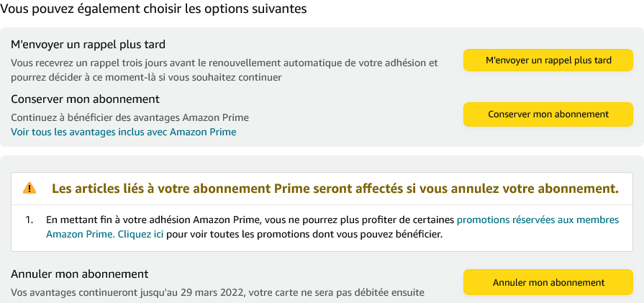
Task: Follow the "promotions réservées aux membres" link
Action: (x=538, y=220)
